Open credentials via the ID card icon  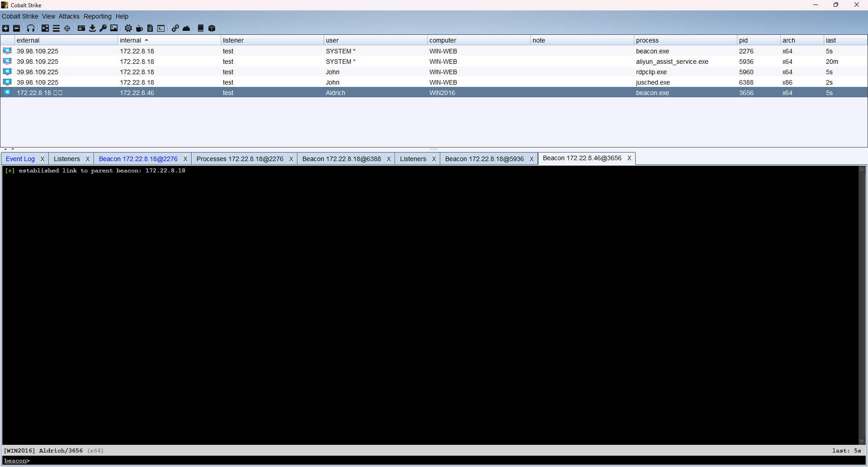pos(81,29)
